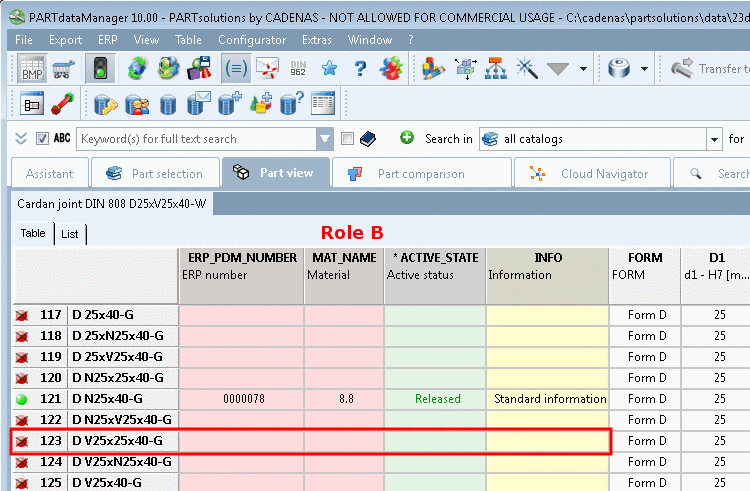Select row 121 D N25x40-G
This screenshot has height=491, width=750.
pyautogui.click(x=96, y=399)
